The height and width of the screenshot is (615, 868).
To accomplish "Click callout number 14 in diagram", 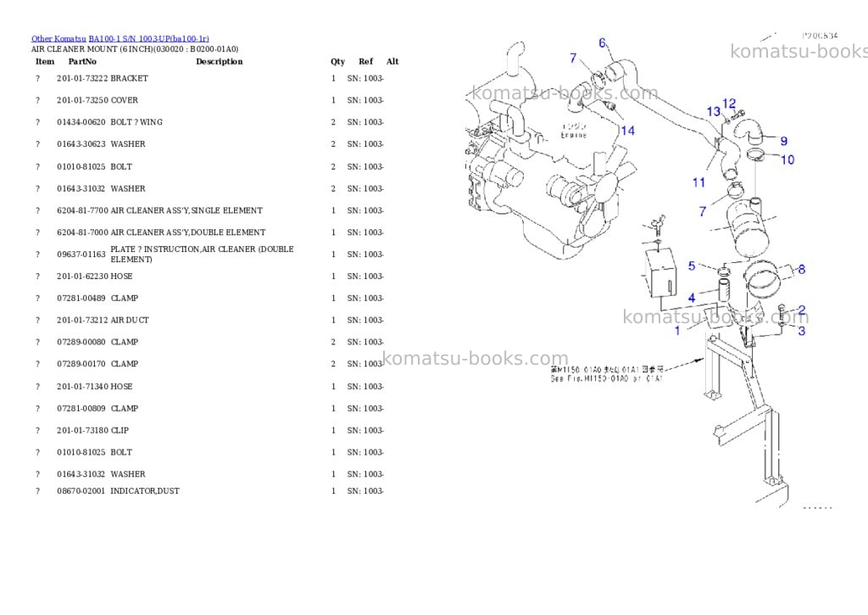I will [628, 131].
